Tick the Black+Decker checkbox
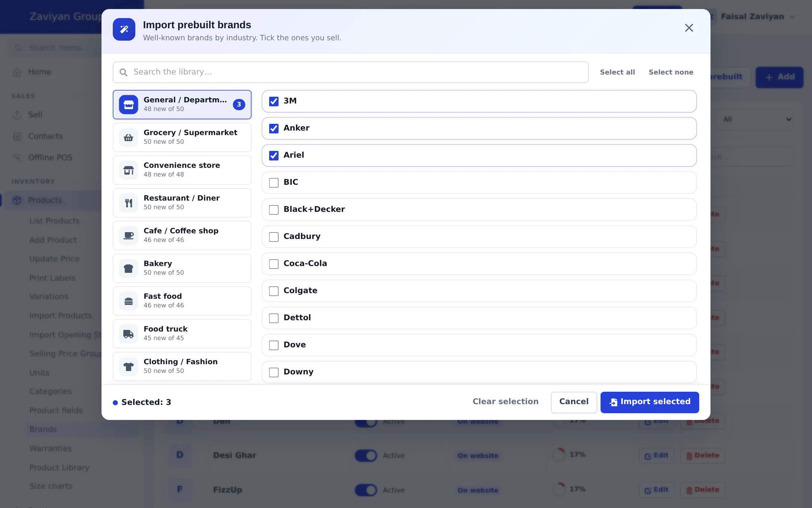Image resolution: width=812 pixels, height=508 pixels. (274, 210)
